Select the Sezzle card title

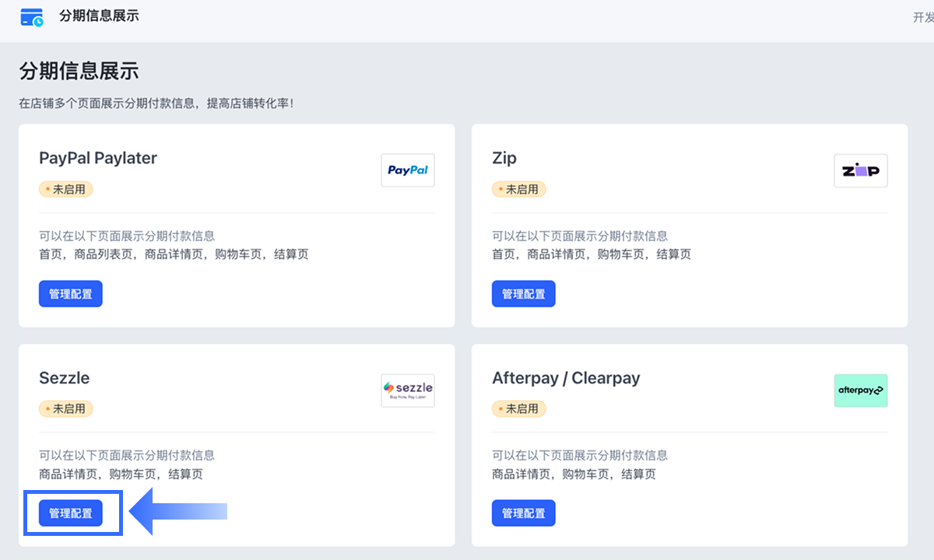(x=65, y=378)
